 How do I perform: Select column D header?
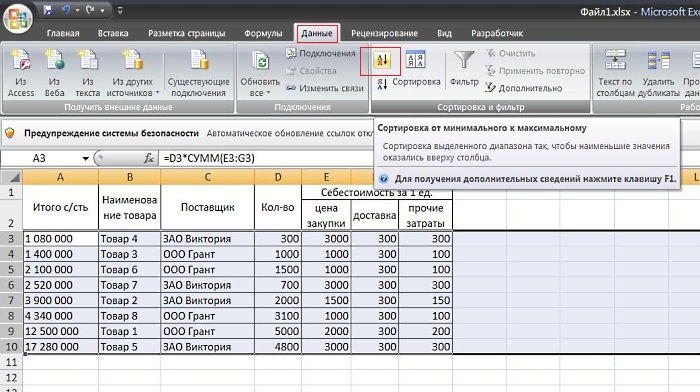tap(278, 177)
